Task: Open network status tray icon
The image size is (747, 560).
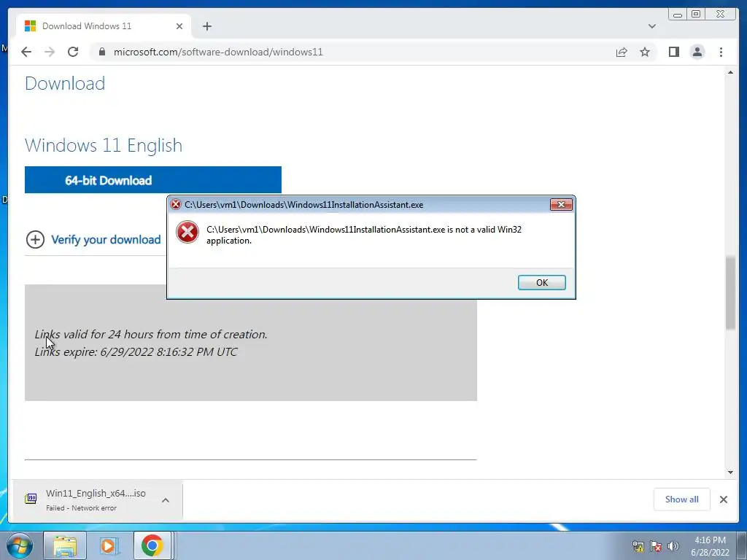Action: tap(638, 546)
